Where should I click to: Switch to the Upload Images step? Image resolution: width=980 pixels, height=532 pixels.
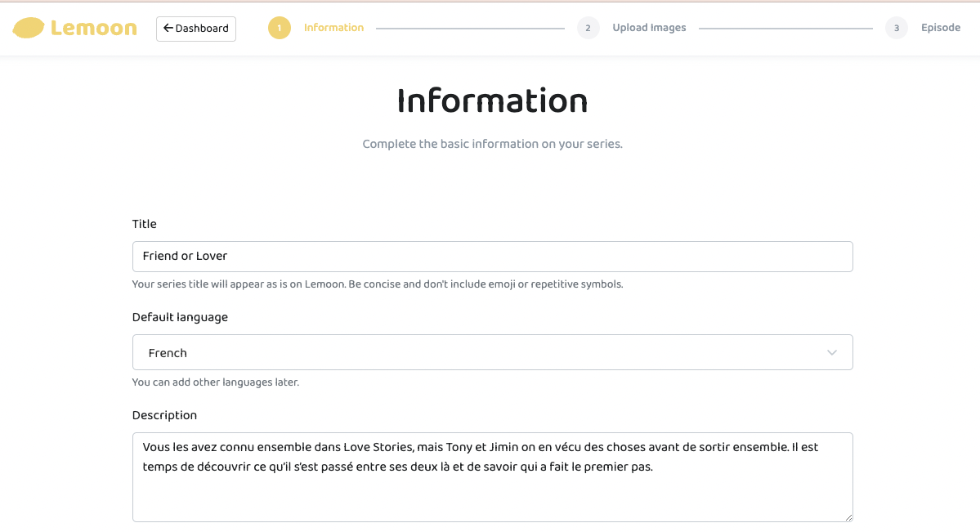[x=649, y=28]
